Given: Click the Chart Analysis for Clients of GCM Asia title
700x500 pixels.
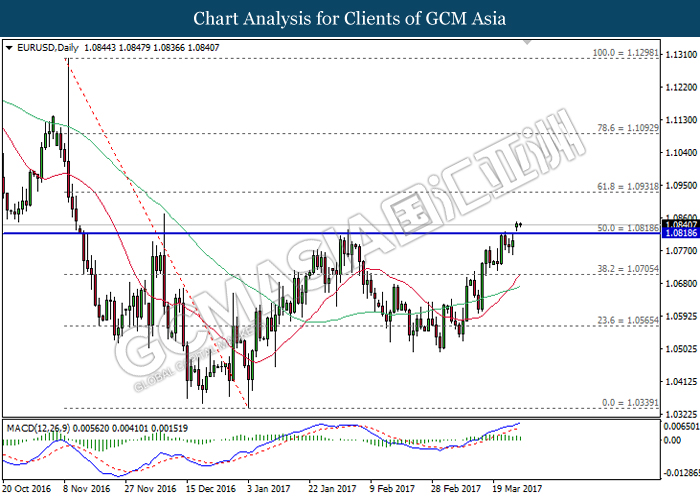Looking at the screenshot, I should tap(350, 19).
